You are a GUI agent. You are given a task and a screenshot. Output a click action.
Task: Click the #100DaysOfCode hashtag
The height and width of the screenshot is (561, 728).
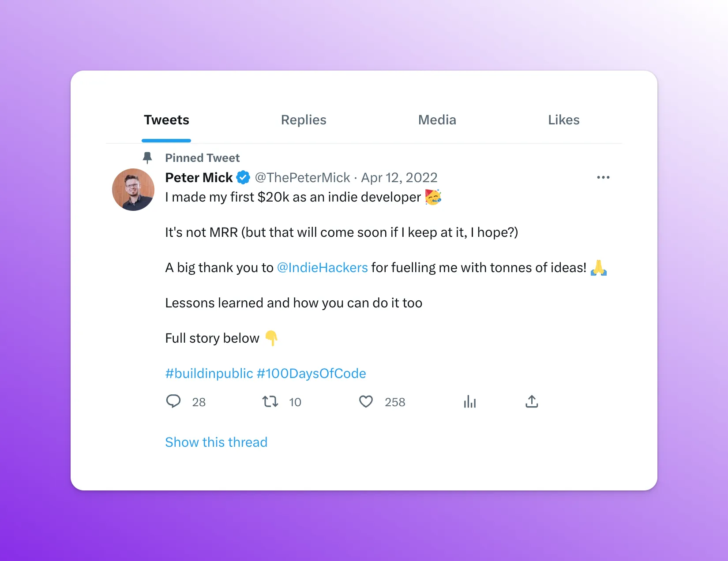[x=311, y=374]
